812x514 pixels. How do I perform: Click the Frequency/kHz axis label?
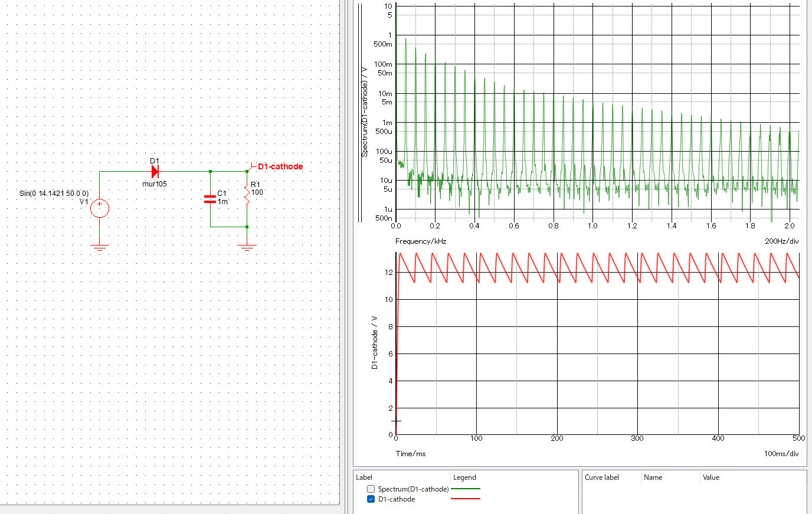tap(421, 241)
